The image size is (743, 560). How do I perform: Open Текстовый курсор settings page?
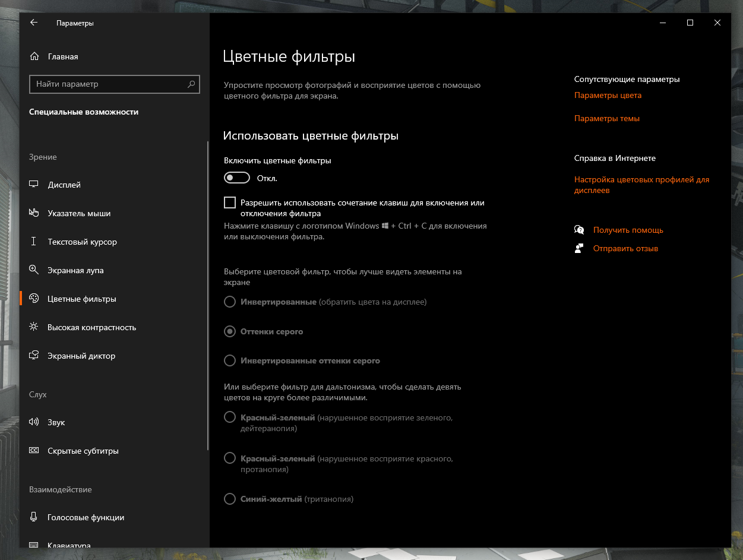pyautogui.click(x=82, y=242)
